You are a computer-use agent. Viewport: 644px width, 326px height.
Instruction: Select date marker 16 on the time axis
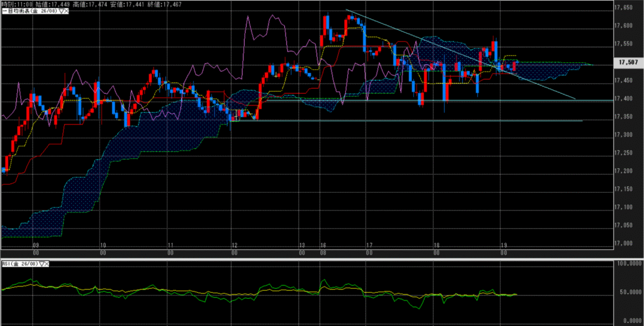click(322, 245)
